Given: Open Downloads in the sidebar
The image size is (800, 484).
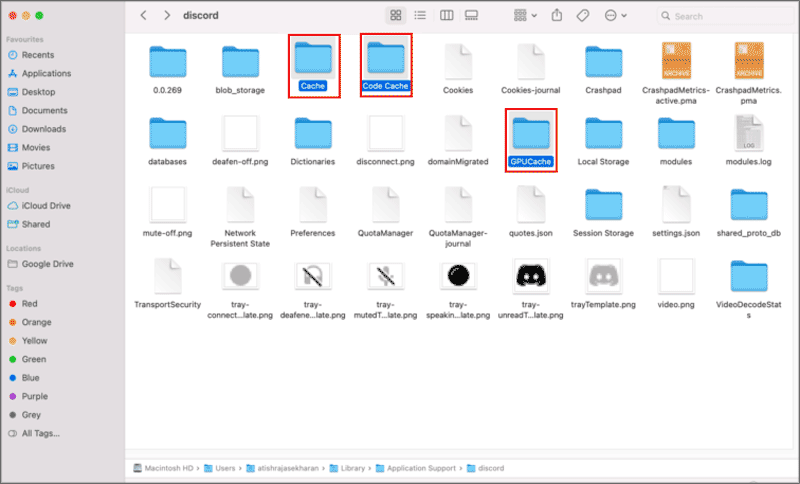Looking at the screenshot, I should [x=37, y=129].
